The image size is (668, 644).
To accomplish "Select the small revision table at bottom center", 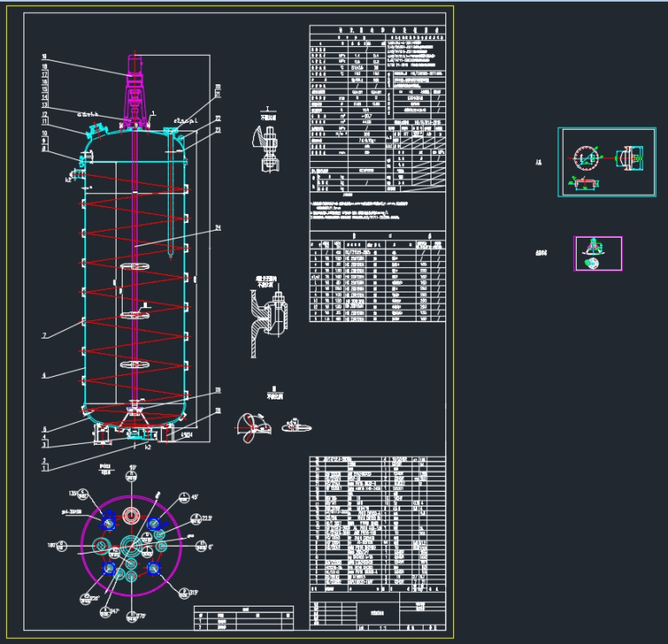I will pyautogui.click(x=243, y=618).
